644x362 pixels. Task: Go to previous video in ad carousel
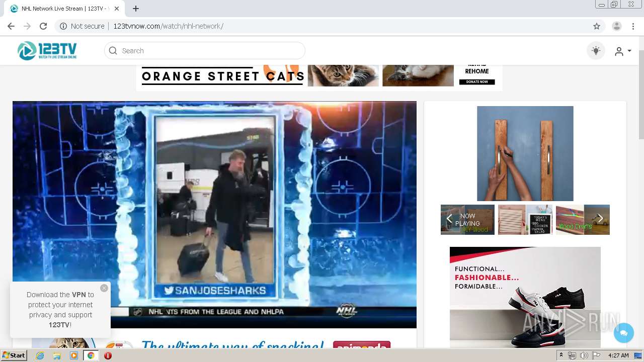point(449,219)
